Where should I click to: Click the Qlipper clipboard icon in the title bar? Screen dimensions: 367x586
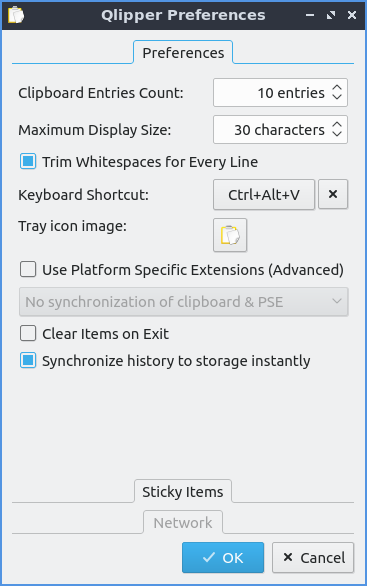click(x=16, y=15)
